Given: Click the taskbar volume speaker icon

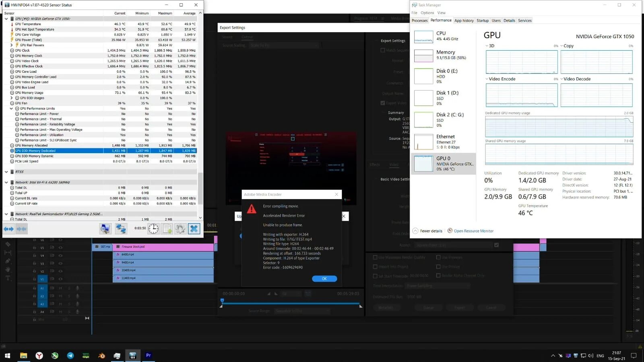Looking at the screenshot, I should click(590, 356).
